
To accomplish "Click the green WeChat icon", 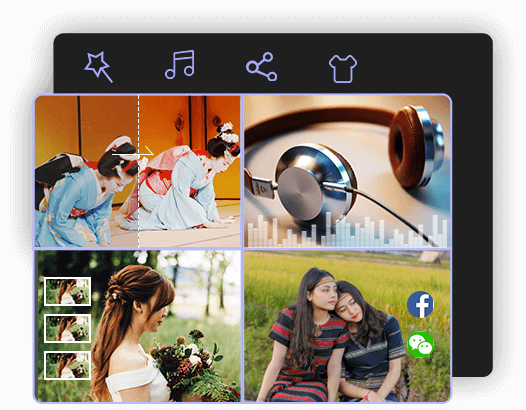I will [420, 345].
